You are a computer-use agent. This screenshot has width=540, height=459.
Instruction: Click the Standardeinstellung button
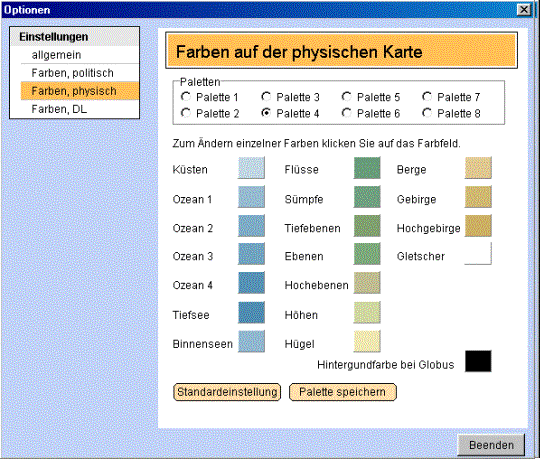[227, 392]
